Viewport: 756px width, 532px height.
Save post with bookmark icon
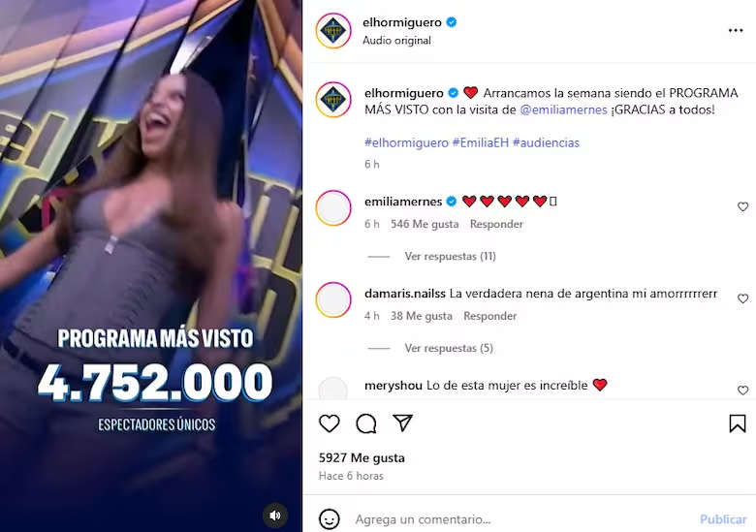pos(738,423)
